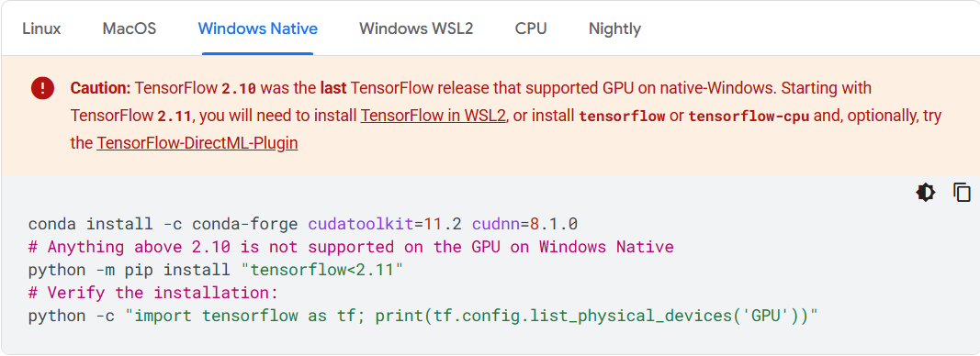980x356 pixels.
Task: Copy the code sample with the copy icon
Action: pyautogui.click(x=962, y=193)
